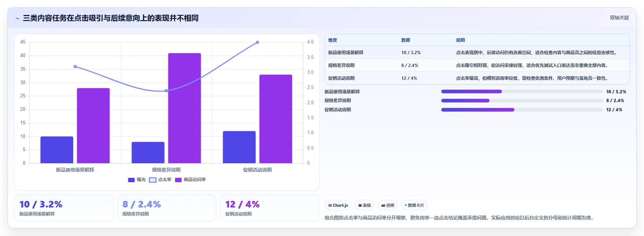
Task: Click the 商品访问率 bar for 促销活动说明
Action: (x=276, y=119)
